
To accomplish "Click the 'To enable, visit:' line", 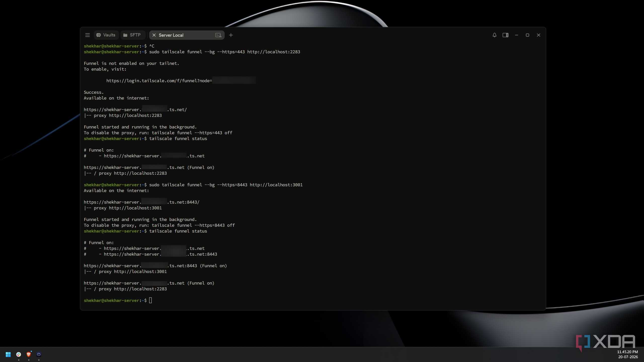I will point(105,69).
